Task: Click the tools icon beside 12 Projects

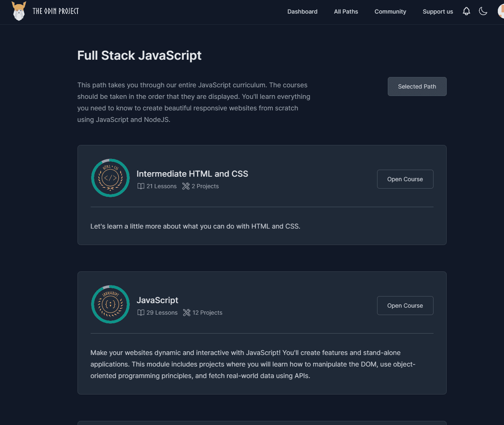Action: pyautogui.click(x=187, y=313)
